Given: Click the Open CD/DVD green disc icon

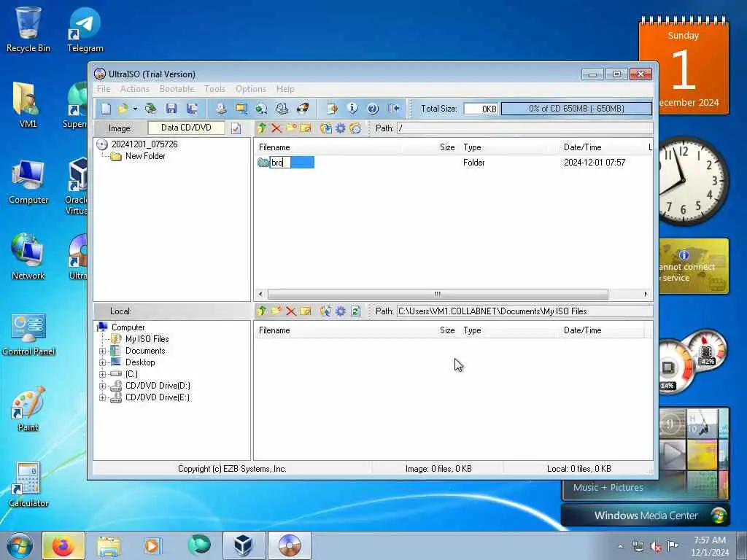Looking at the screenshot, I should (x=150, y=109).
